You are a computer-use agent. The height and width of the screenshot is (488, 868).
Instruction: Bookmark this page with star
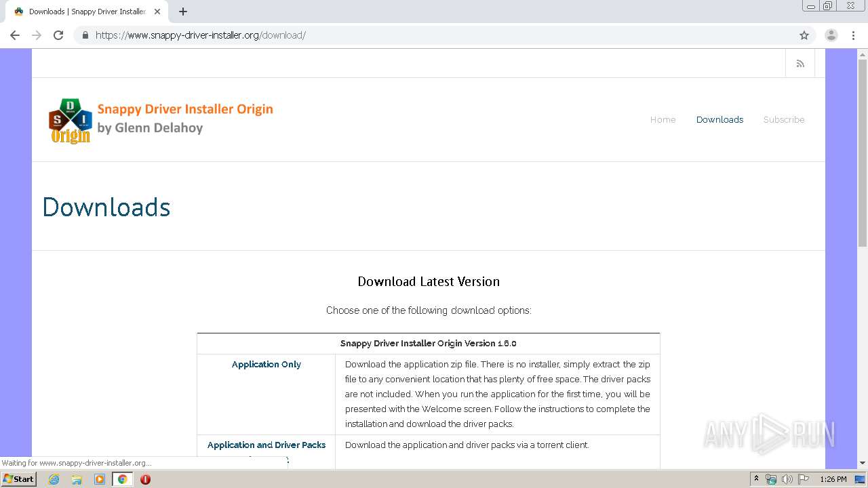point(804,35)
